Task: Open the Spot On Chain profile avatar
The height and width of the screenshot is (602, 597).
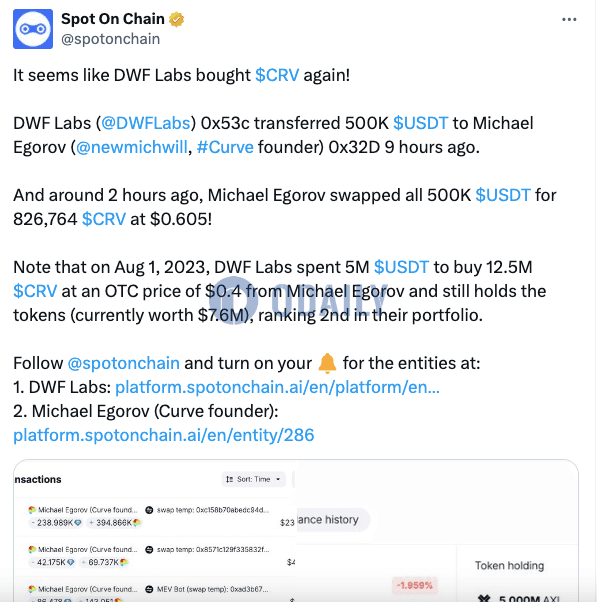Action: (x=33, y=29)
